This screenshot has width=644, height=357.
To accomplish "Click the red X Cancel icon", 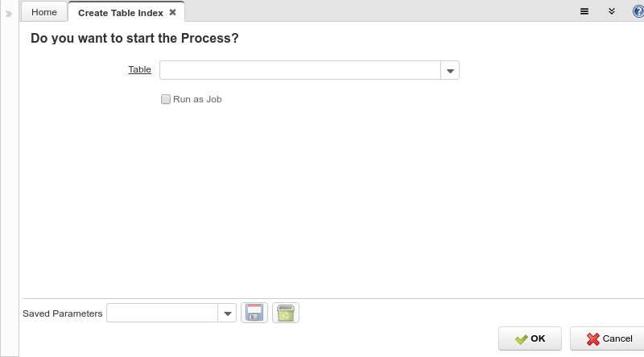I will (592, 339).
